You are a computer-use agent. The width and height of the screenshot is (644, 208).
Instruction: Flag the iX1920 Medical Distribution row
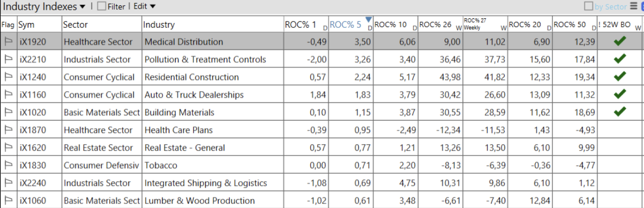pyautogui.click(x=8, y=42)
